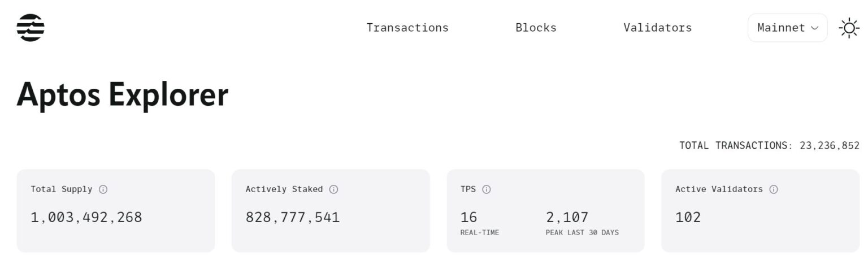Image resolution: width=868 pixels, height=277 pixels.
Task: Click the Aptos logo icon
Action: tap(31, 28)
